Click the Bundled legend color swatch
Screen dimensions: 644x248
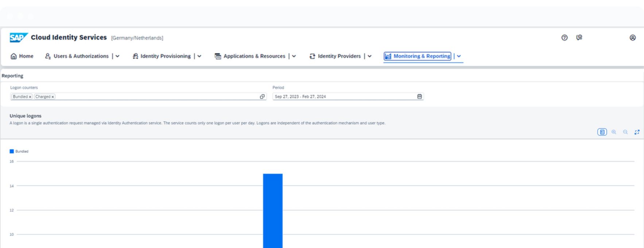click(12, 151)
